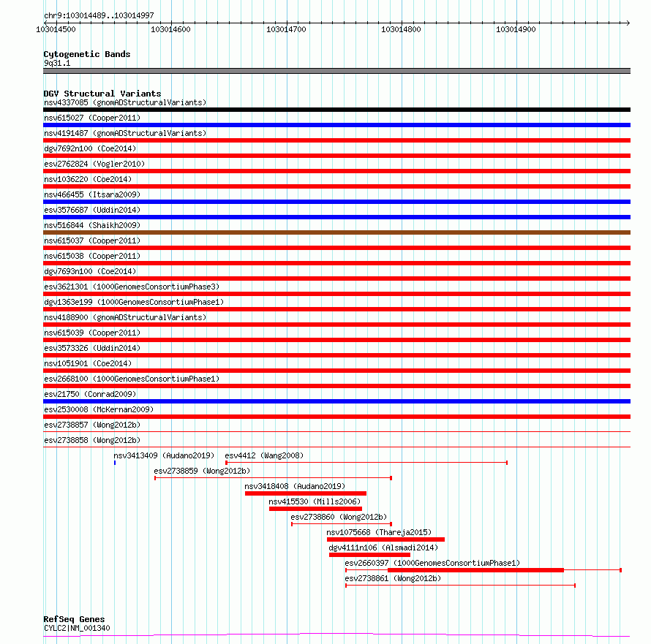
Task: Open dgv7693n100 (Coe2014) variant
Action: (90, 271)
